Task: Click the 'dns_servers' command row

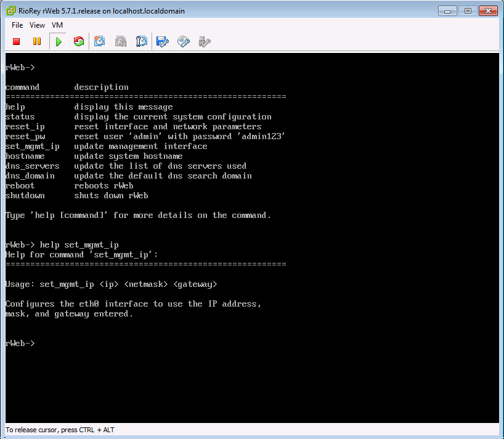Action: (x=126, y=166)
